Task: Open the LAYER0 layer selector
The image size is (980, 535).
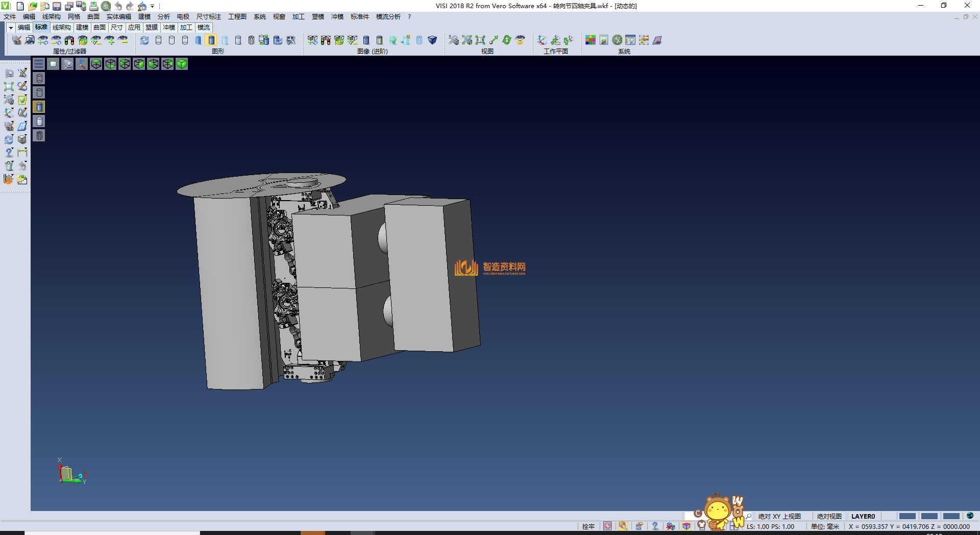Action: 863,516
